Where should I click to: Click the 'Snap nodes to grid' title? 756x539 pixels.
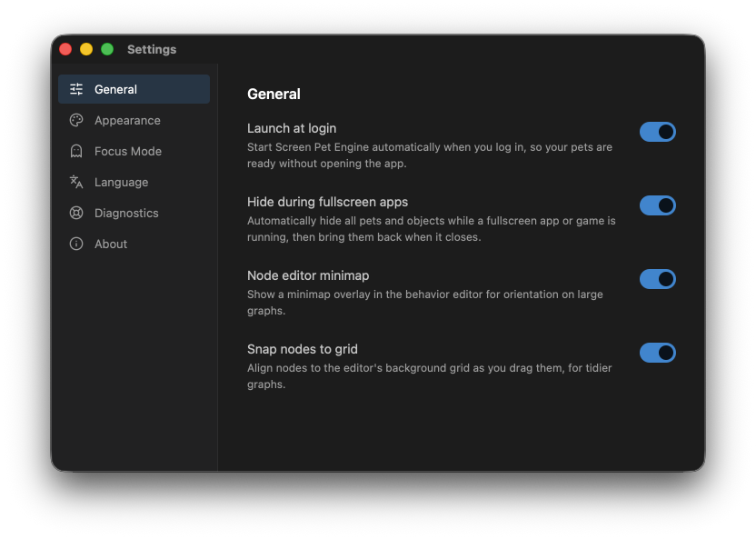(x=303, y=349)
